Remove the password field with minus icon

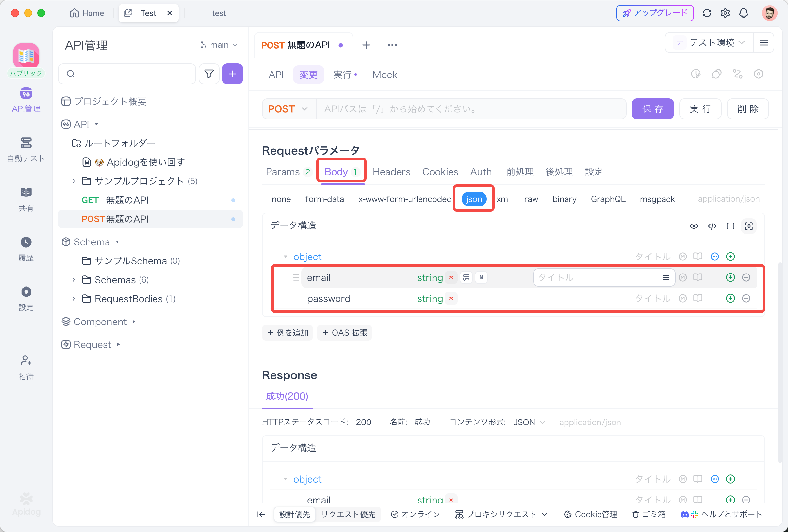pos(746,298)
